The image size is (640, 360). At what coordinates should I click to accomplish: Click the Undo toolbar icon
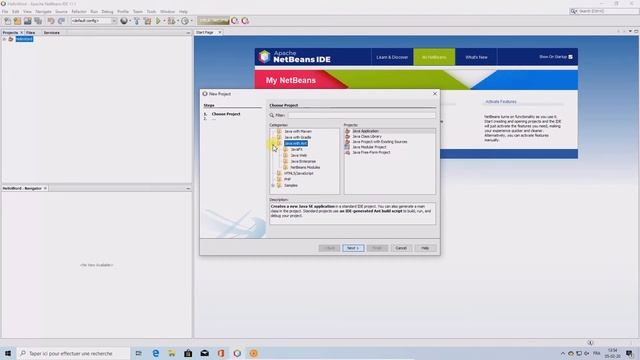[51, 21]
